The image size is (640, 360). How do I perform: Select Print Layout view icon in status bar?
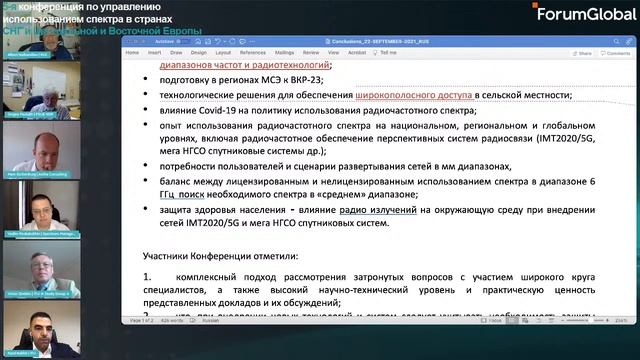pyautogui.click(x=512, y=321)
